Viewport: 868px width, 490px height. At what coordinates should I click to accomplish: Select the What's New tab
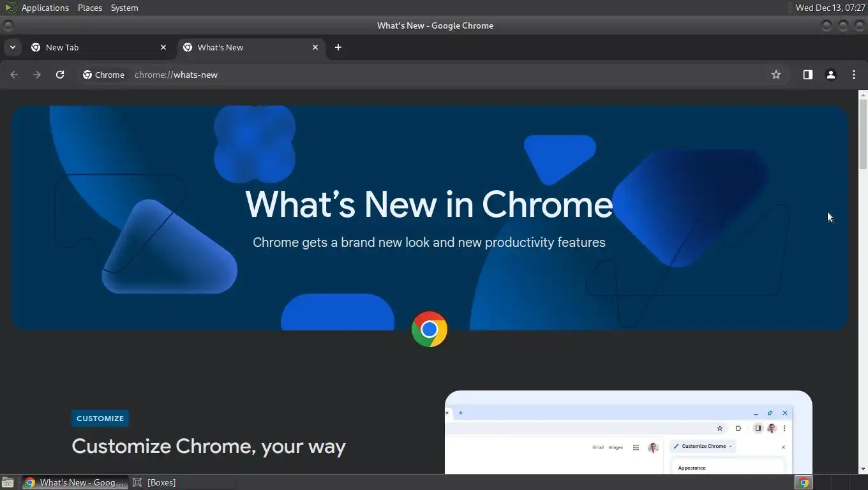pyautogui.click(x=250, y=47)
